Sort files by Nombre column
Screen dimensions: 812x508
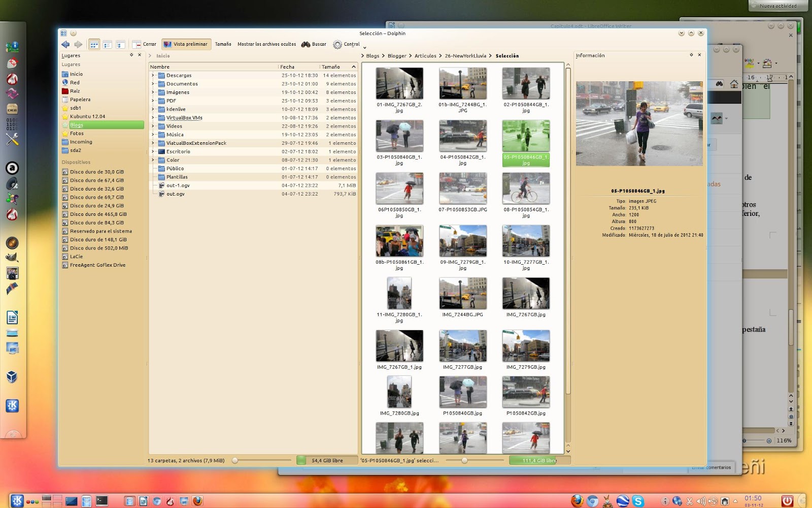(x=213, y=67)
